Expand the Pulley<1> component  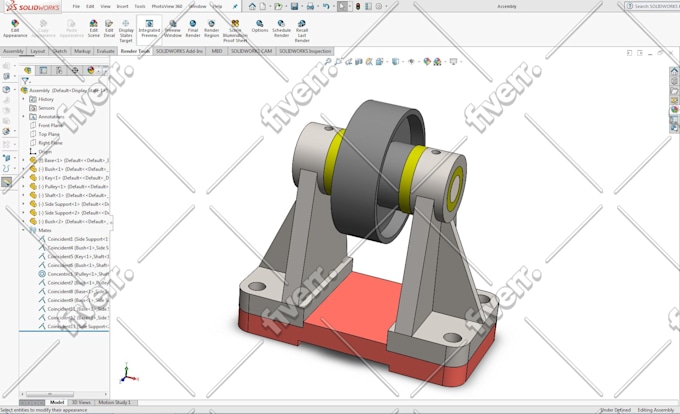click(24, 186)
